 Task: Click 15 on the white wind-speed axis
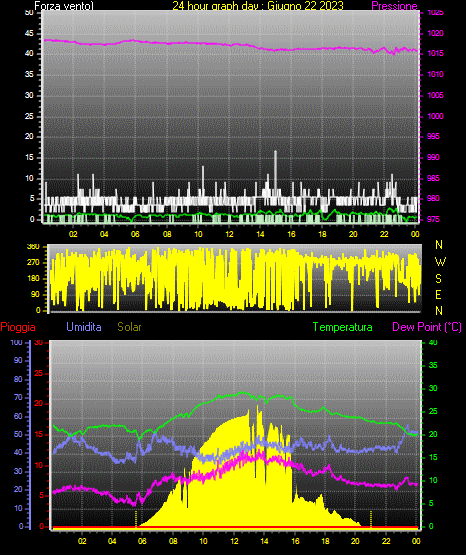[29, 157]
